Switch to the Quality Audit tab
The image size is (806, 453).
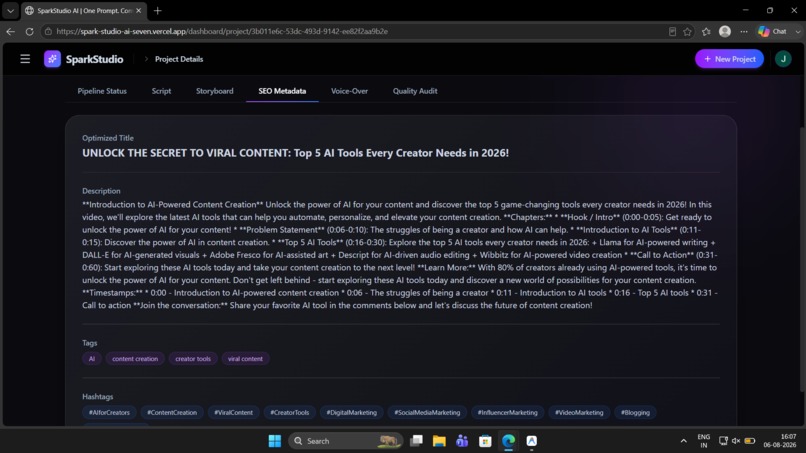[415, 91]
